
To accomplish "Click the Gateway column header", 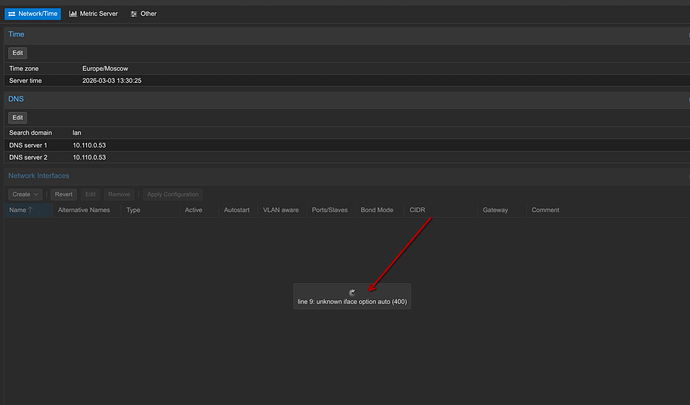I will coord(495,210).
